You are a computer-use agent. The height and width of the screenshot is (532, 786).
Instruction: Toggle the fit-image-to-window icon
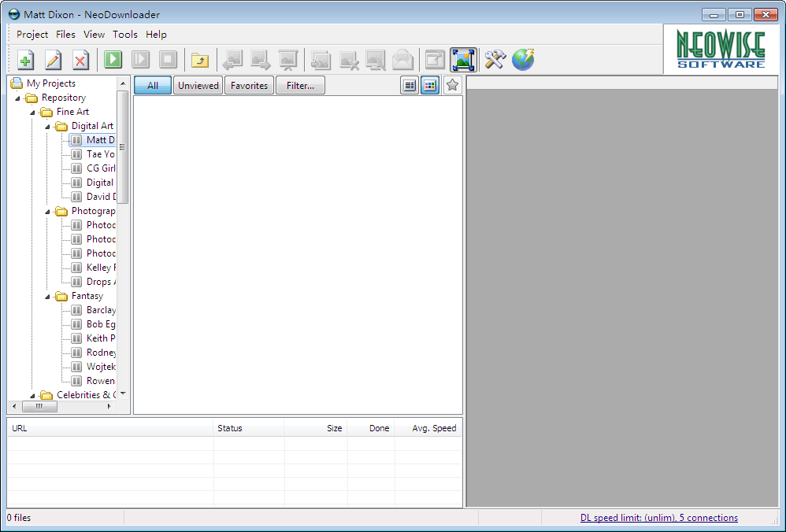coord(463,60)
